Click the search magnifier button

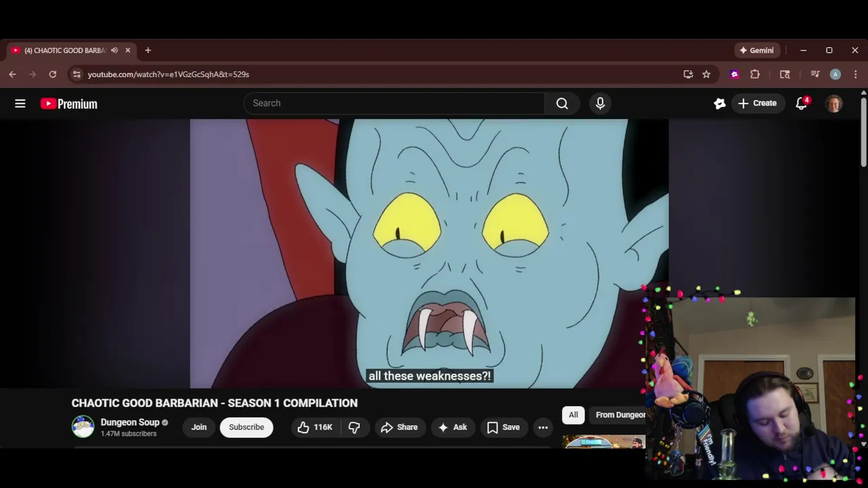(562, 103)
